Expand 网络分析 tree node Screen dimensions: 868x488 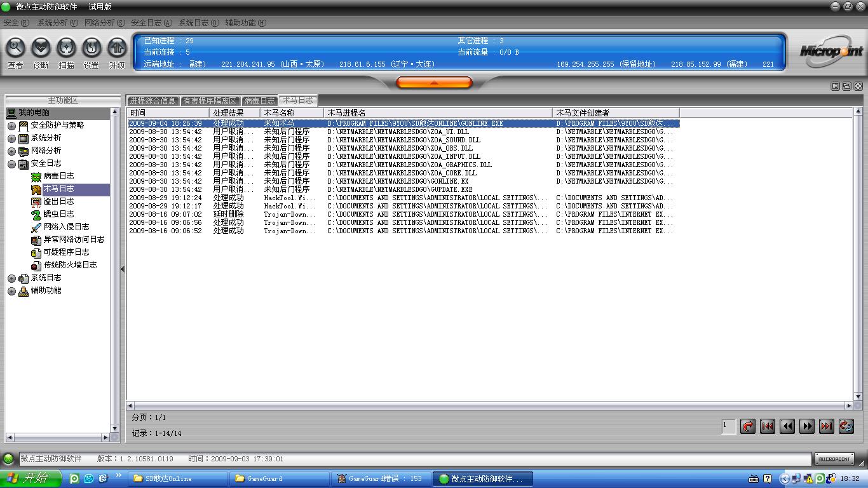click(11, 151)
